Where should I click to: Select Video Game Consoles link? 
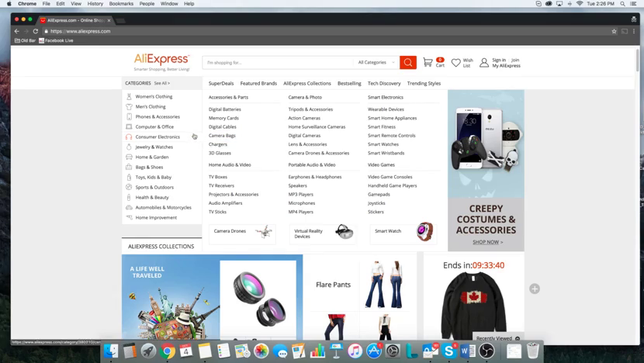tap(390, 177)
